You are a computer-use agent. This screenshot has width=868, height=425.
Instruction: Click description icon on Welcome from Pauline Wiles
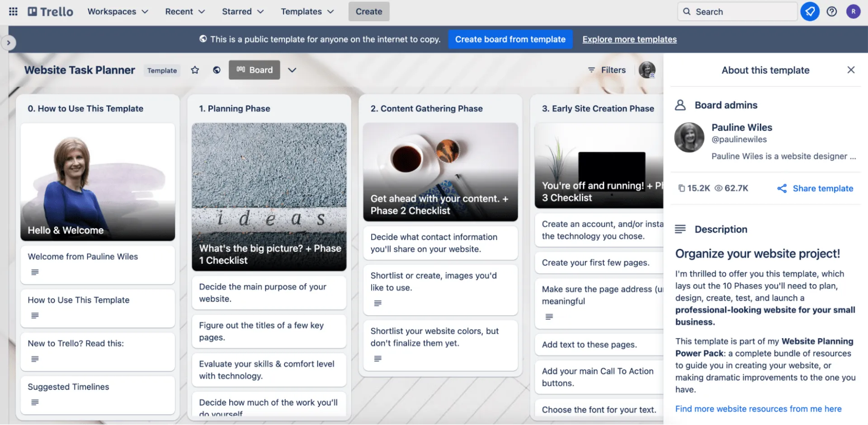coord(35,272)
